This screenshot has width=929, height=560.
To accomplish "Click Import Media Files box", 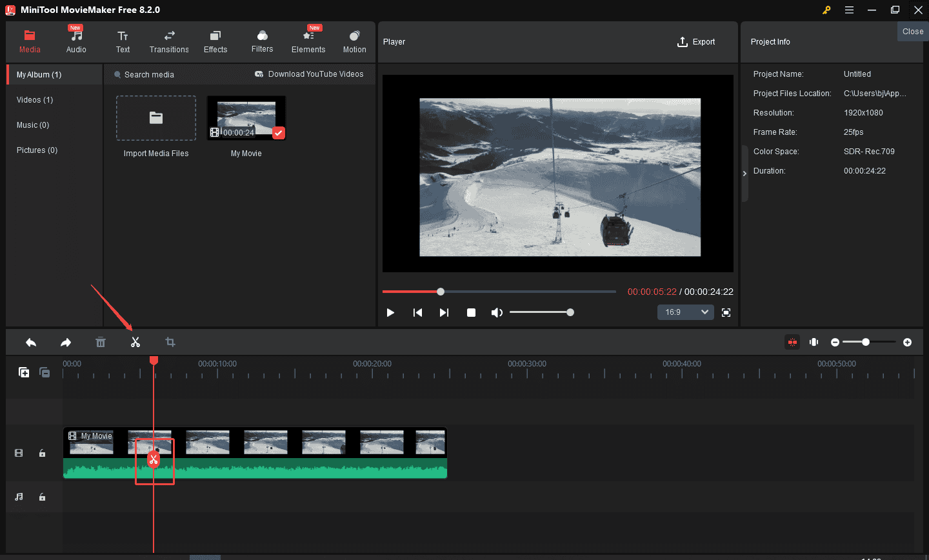I will 156,118.
